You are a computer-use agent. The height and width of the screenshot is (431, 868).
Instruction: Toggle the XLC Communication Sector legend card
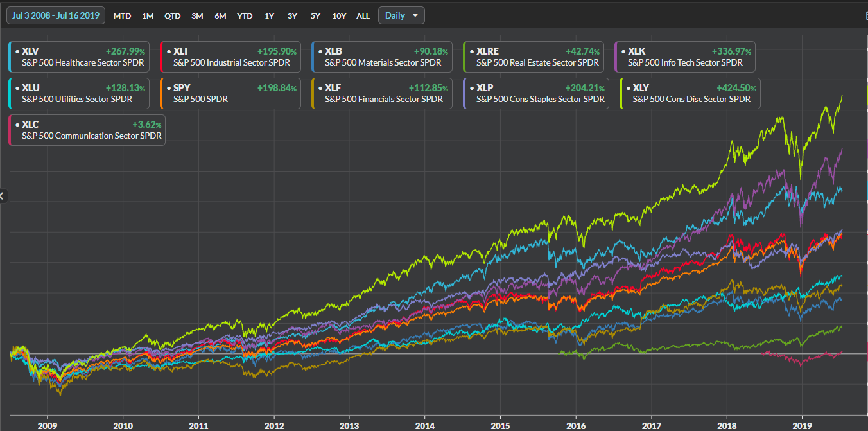(87, 130)
